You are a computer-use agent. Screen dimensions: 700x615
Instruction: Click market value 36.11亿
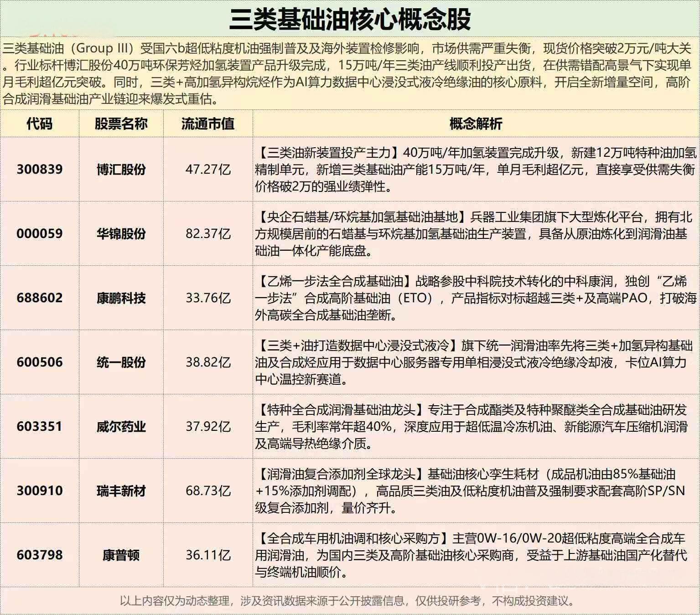pyautogui.click(x=208, y=555)
